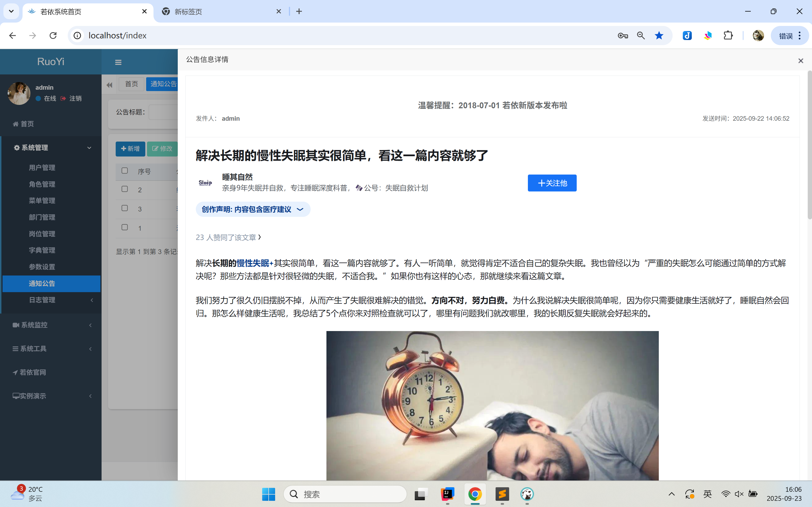This screenshot has height=507, width=812.
Task: Click the tabs scroll-left double arrow icon
Action: (109, 85)
